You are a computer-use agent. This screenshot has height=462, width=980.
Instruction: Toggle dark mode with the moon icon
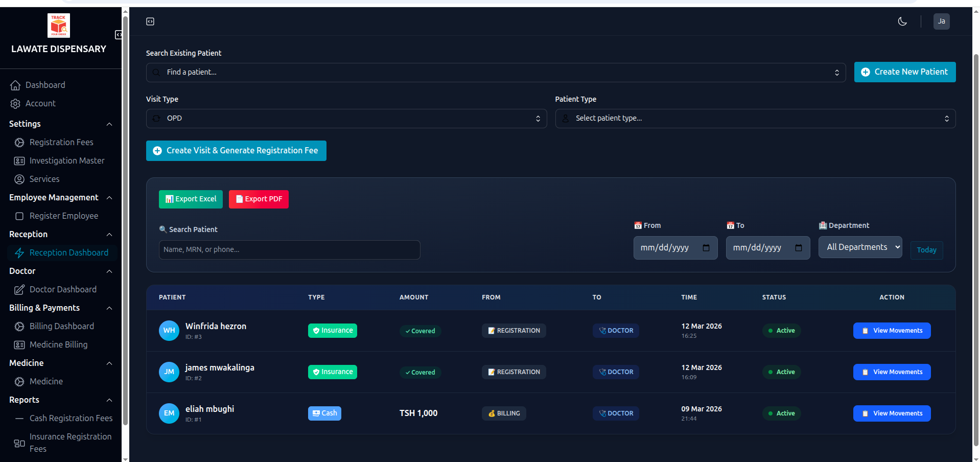(902, 21)
